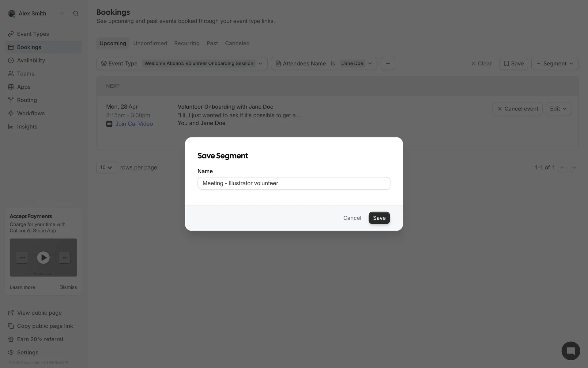Open the Segment dropdown
Viewport: 588px width, 368px height.
(x=555, y=63)
